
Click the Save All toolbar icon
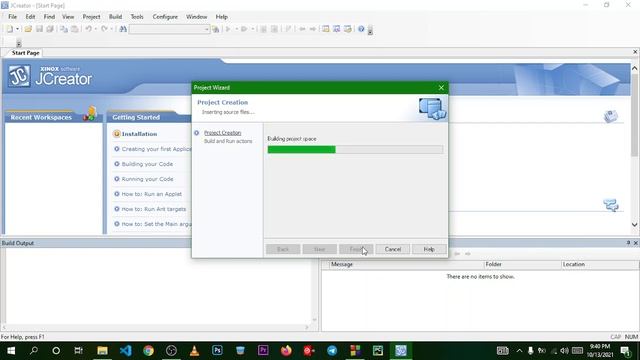pyautogui.click(x=50, y=29)
